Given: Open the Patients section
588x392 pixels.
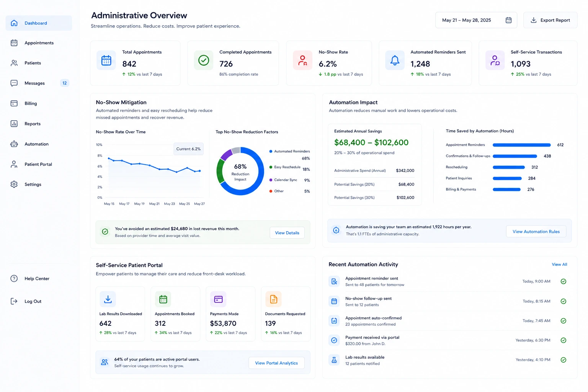Looking at the screenshot, I should [x=39, y=63].
